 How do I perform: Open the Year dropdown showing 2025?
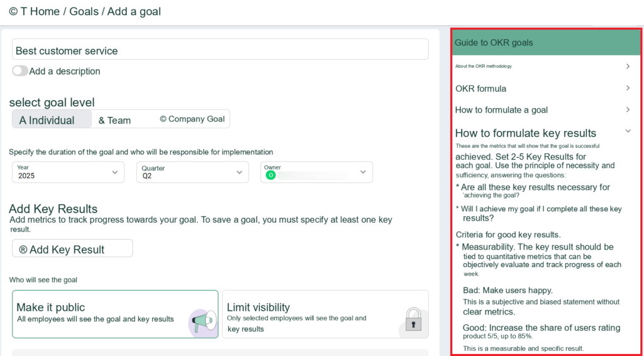click(68, 172)
